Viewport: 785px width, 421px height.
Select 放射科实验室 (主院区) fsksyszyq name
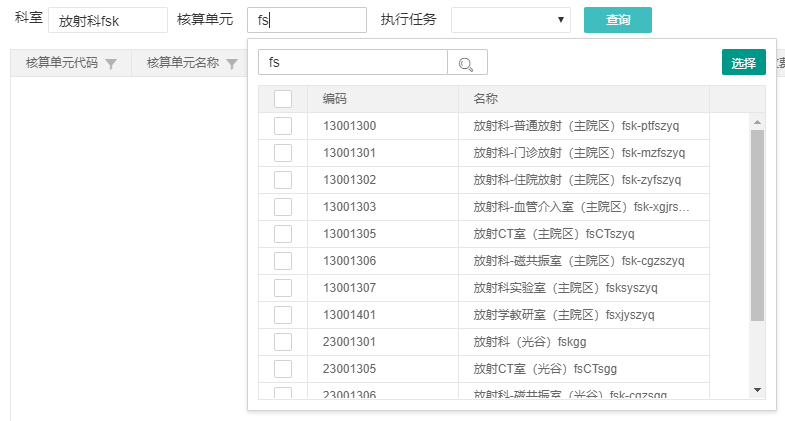[x=566, y=288]
